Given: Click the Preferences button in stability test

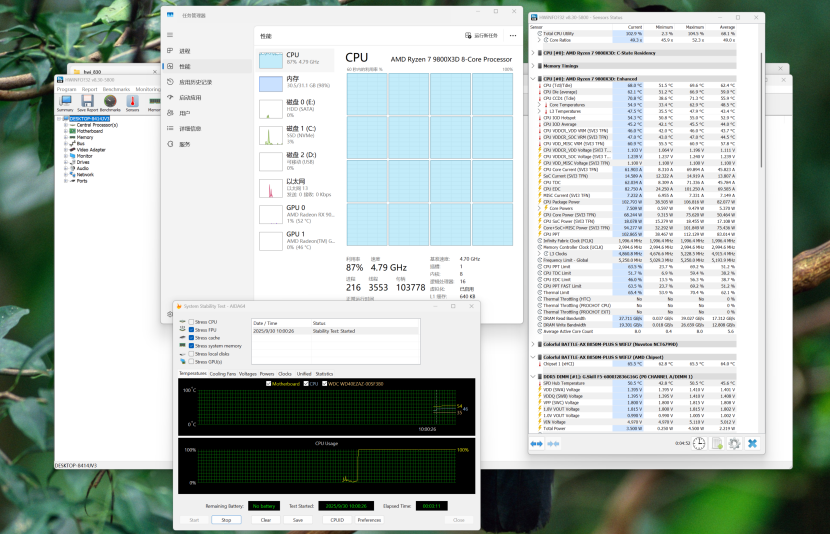Looking at the screenshot, I should 369,520.
